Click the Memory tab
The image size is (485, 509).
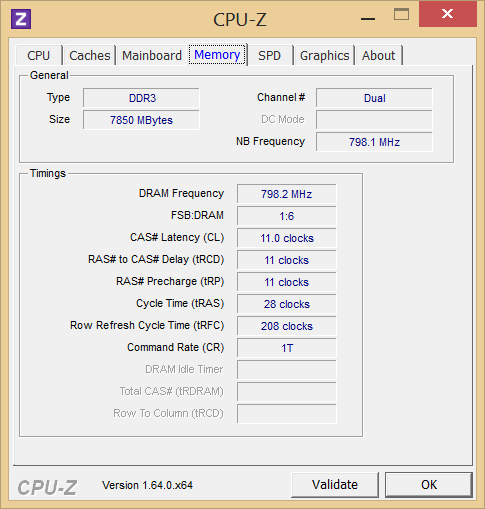coord(217,55)
